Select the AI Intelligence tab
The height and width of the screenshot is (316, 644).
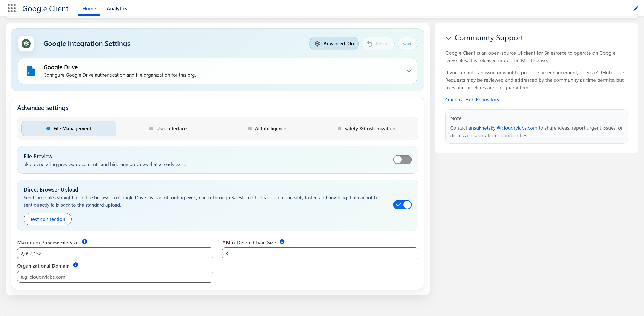(267, 129)
